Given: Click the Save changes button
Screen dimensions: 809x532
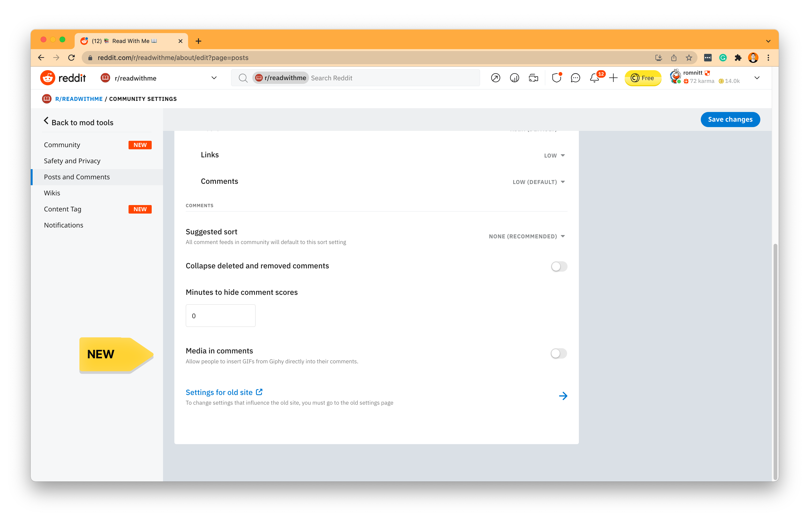Looking at the screenshot, I should coord(730,120).
